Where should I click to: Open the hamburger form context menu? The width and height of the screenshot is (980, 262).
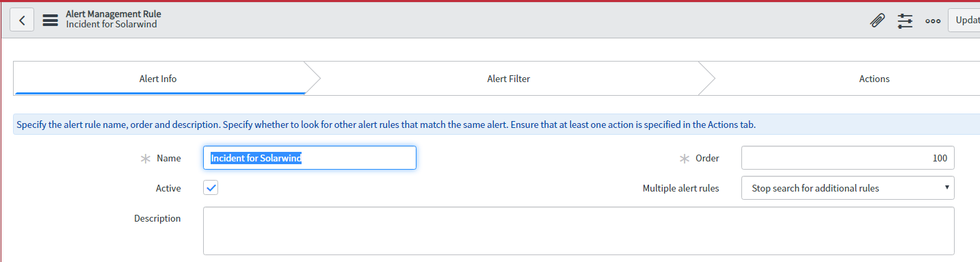[50, 20]
